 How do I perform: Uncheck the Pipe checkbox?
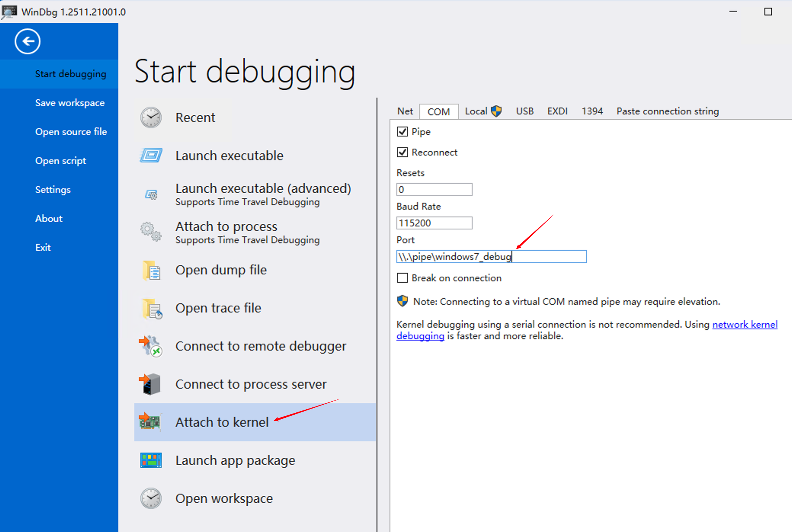pyautogui.click(x=402, y=132)
